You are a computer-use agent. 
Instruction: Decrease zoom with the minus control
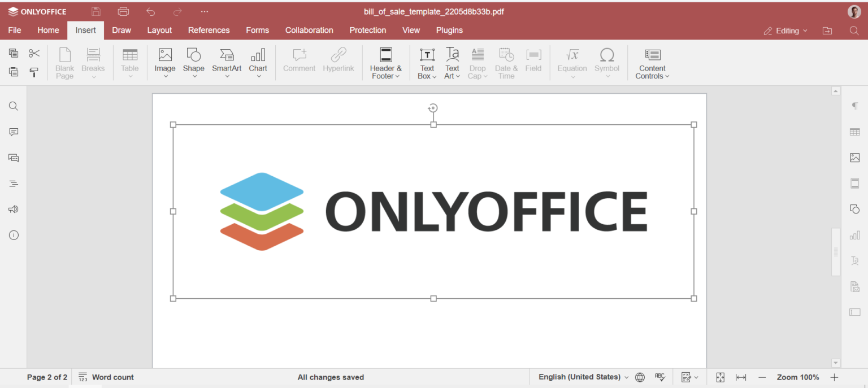pyautogui.click(x=762, y=377)
